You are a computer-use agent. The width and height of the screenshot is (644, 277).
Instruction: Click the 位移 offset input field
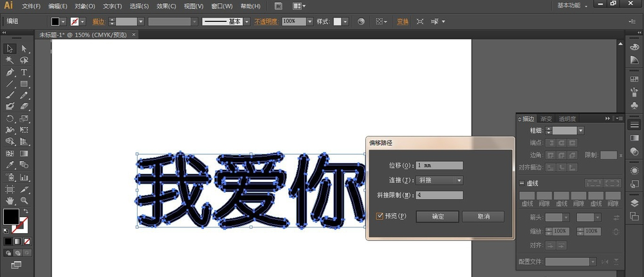439,166
